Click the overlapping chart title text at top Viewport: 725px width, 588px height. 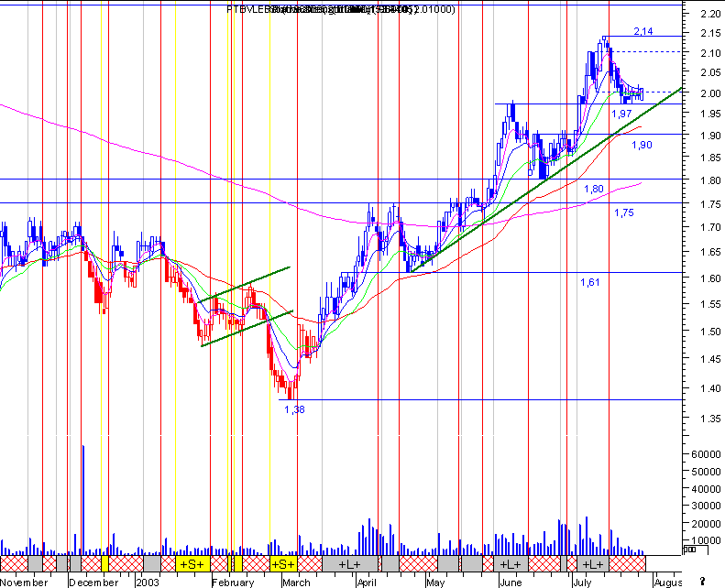[x=341, y=9]
